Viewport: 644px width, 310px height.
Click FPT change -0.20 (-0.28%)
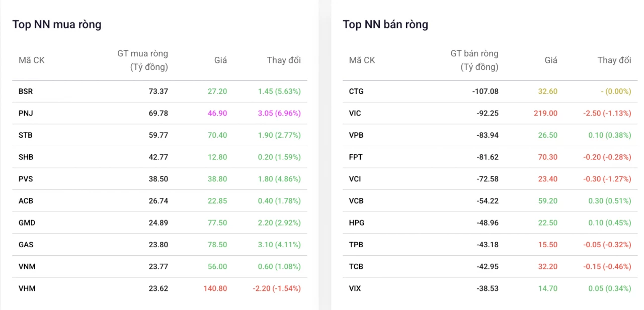[x=607, y=157]
